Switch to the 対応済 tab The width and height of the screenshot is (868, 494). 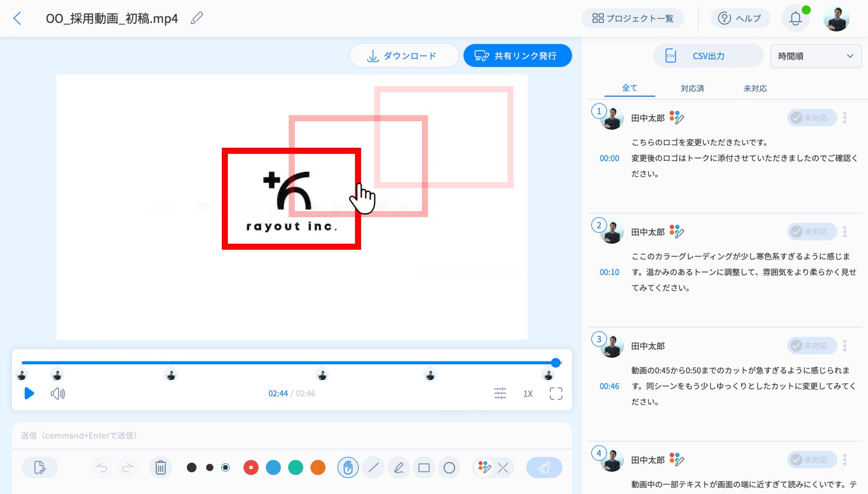coord(693,88)
